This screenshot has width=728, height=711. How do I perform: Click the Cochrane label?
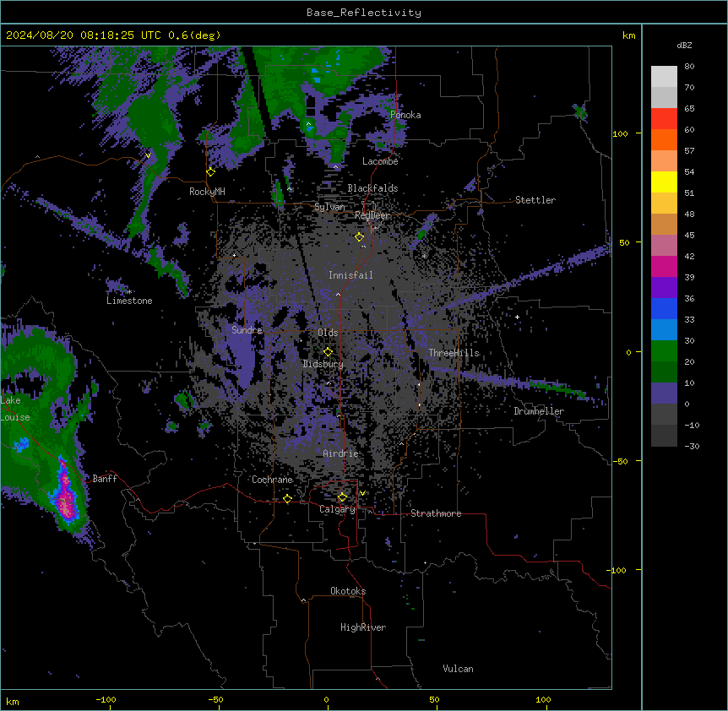point(272,480)
